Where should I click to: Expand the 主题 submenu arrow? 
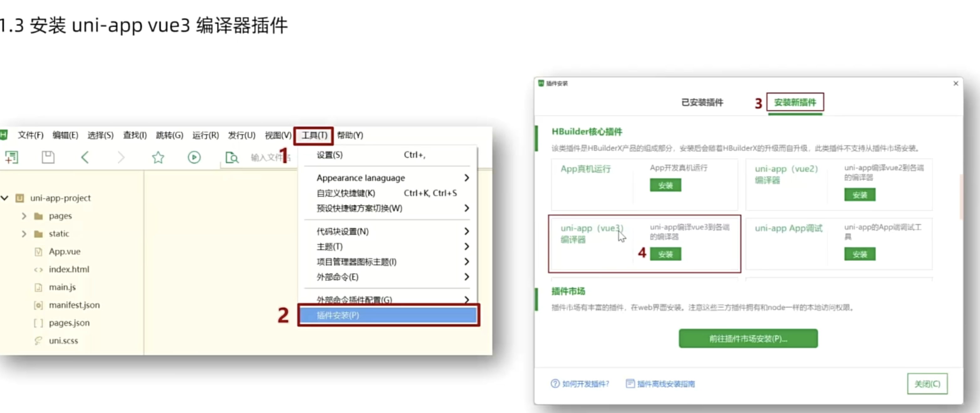[x=467, y=247]
